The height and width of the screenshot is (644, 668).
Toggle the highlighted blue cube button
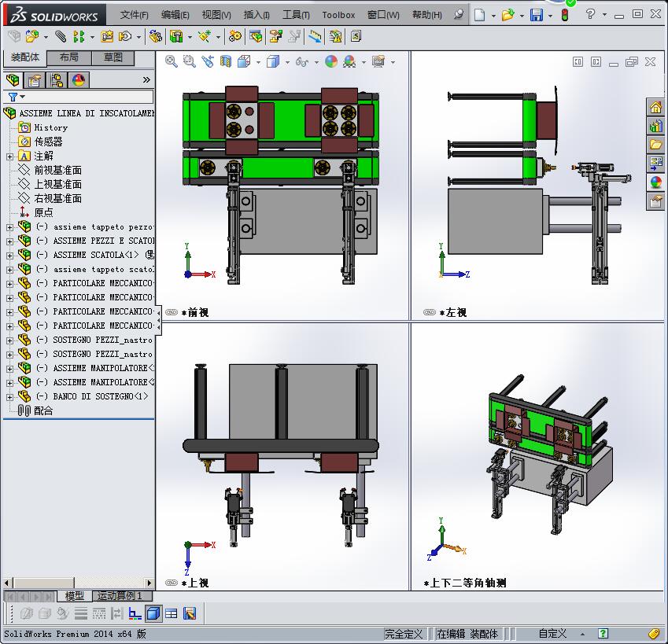[153, 613]
